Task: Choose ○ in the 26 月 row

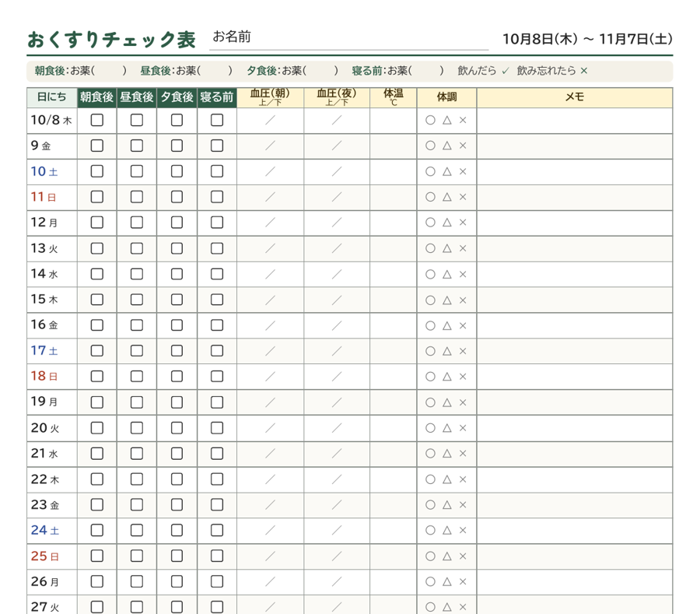Action: (x=430, y=581)
